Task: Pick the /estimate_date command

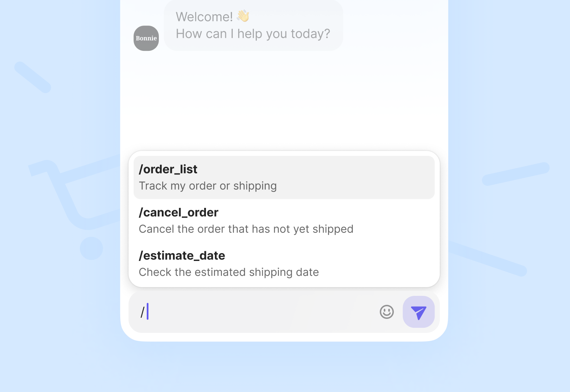Action: pyautogui.click(x=182, y=255)
